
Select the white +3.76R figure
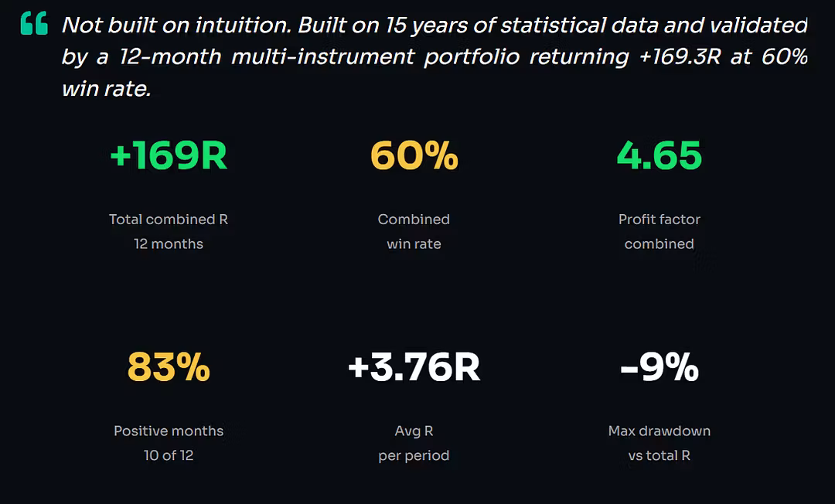point(414,367)
